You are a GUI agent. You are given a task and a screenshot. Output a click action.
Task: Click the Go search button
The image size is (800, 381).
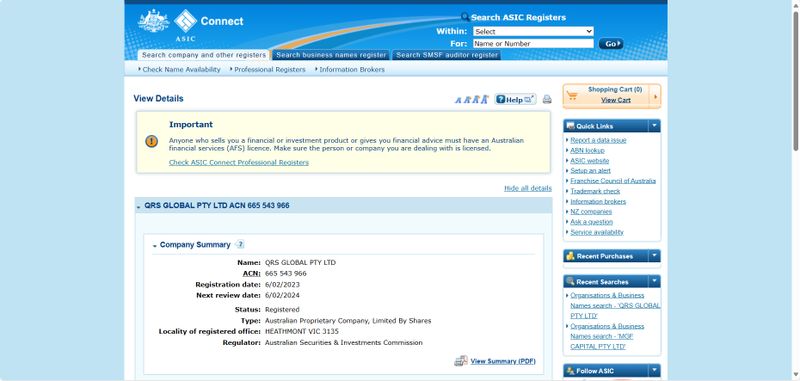[611, 44]
